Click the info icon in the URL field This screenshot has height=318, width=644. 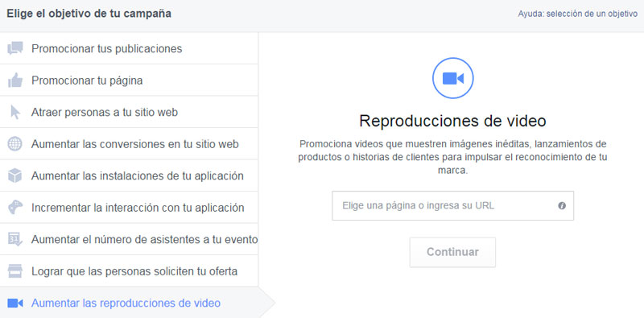[x=562, y=206]
